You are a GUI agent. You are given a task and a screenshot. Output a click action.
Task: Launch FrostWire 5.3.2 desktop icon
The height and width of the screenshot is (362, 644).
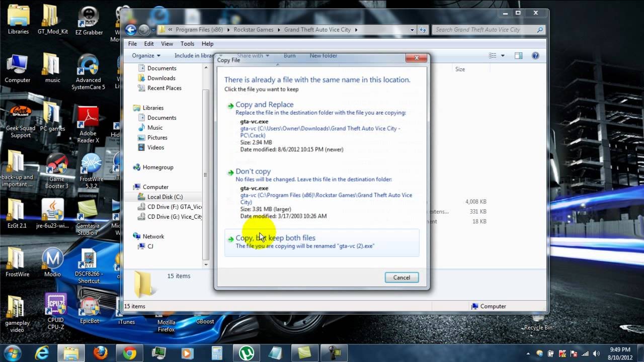point(91,171)
